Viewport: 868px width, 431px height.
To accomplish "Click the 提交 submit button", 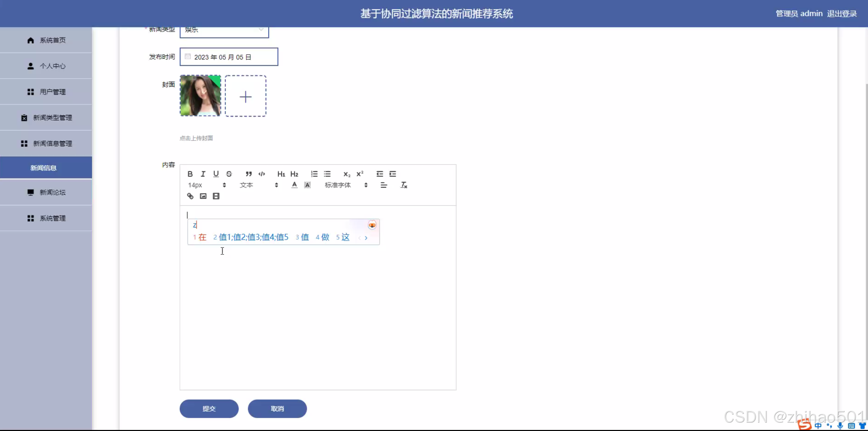I will [x=209, y=408].
